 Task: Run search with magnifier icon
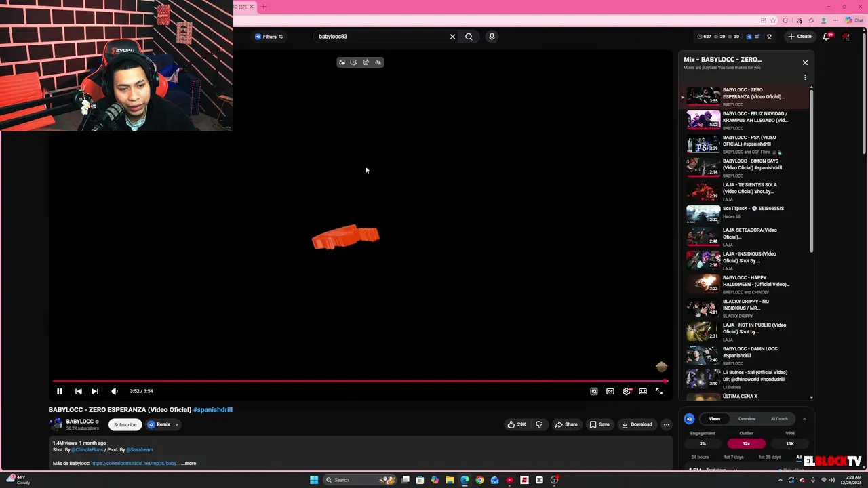(469, 37)
